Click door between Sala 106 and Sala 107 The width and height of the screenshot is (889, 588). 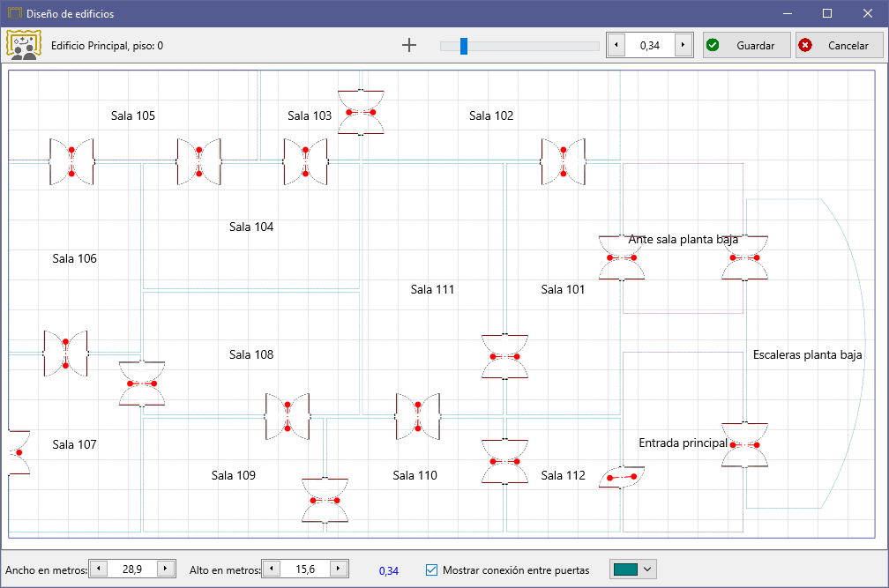(x=66, y=354)
